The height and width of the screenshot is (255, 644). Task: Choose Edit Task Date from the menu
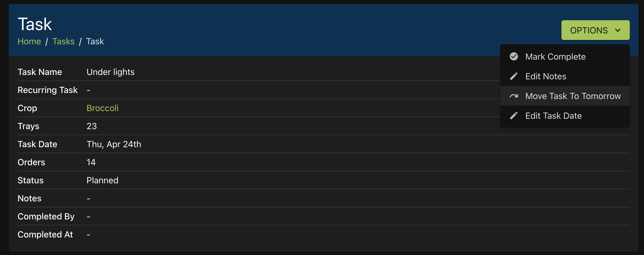tap(553, 116)
